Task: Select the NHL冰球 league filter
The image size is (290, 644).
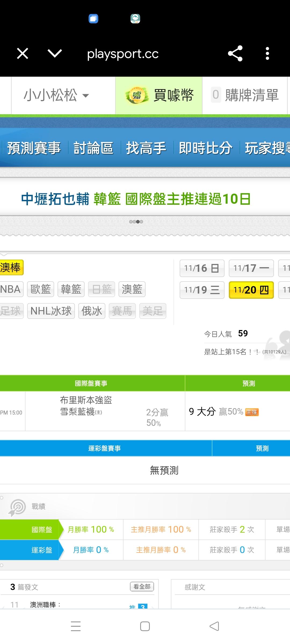Action: pyautogui.click(x=51, y=311)
